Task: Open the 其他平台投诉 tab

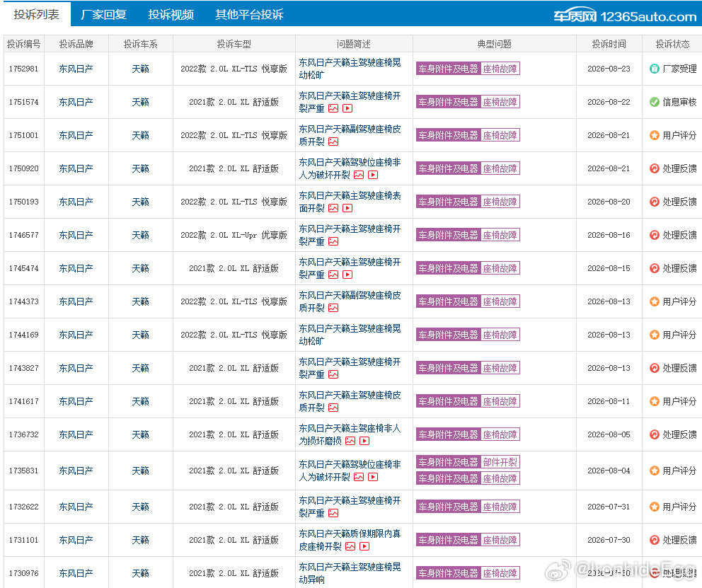Action: [x=249, y=14]
